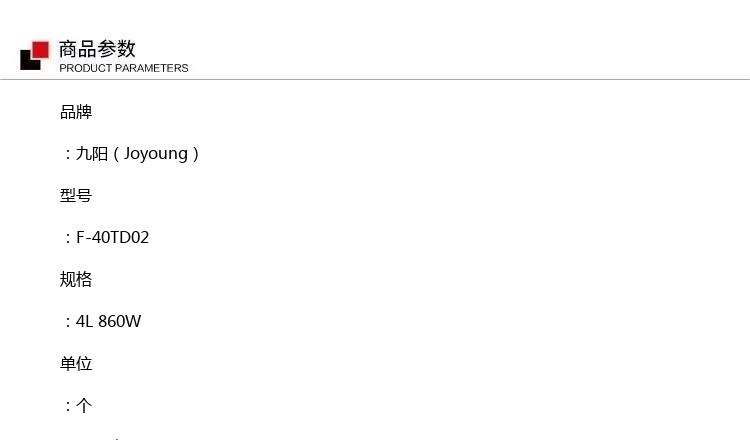This screenshot has width=750, height=440.
Task: Click the 数 character in the heading
Action: [126, 49]
